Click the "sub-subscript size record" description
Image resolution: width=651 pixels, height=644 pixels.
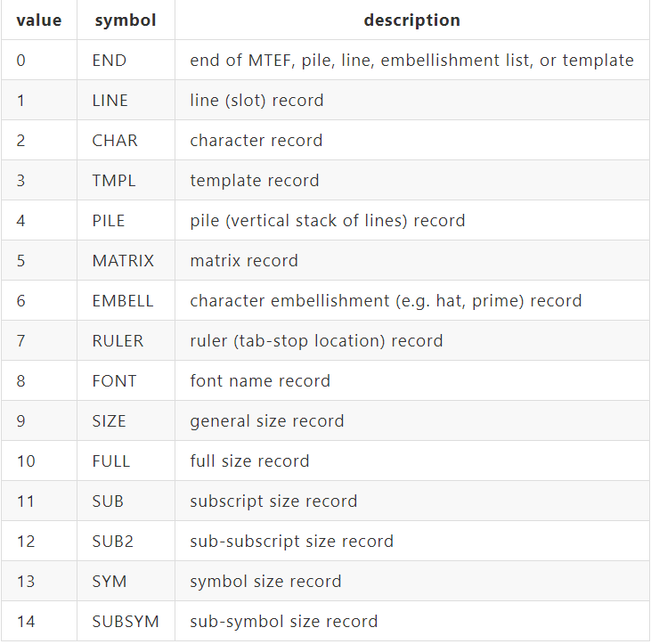click(x=291, y=542)
